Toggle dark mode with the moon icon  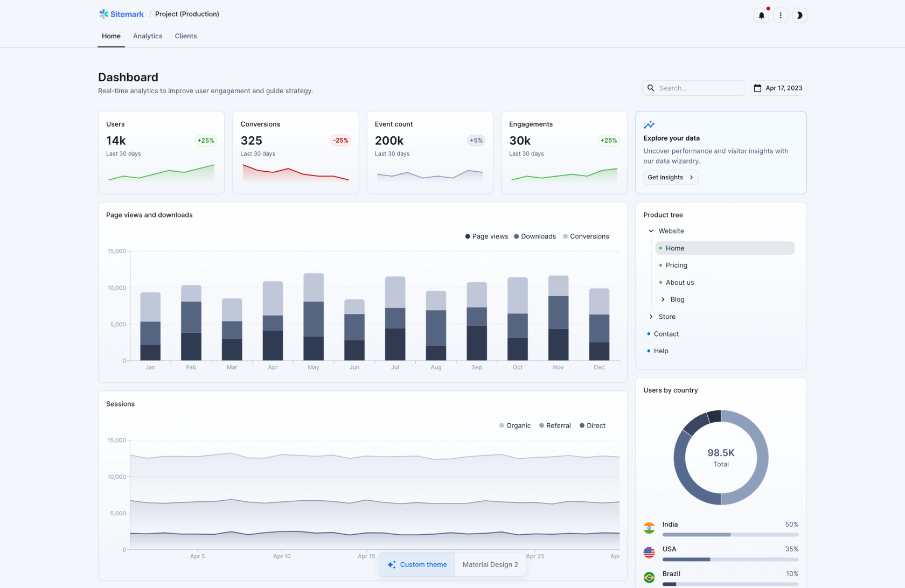point(799,15)
